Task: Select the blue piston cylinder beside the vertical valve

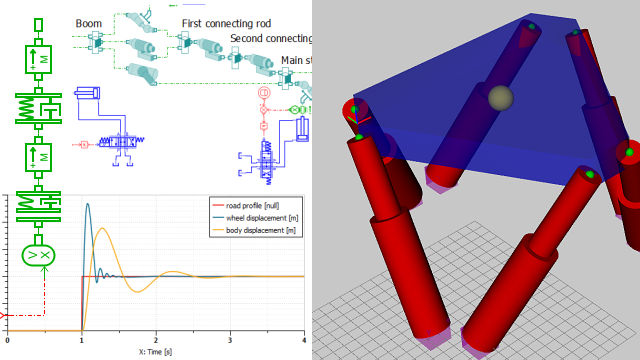Action: (302, 129)
